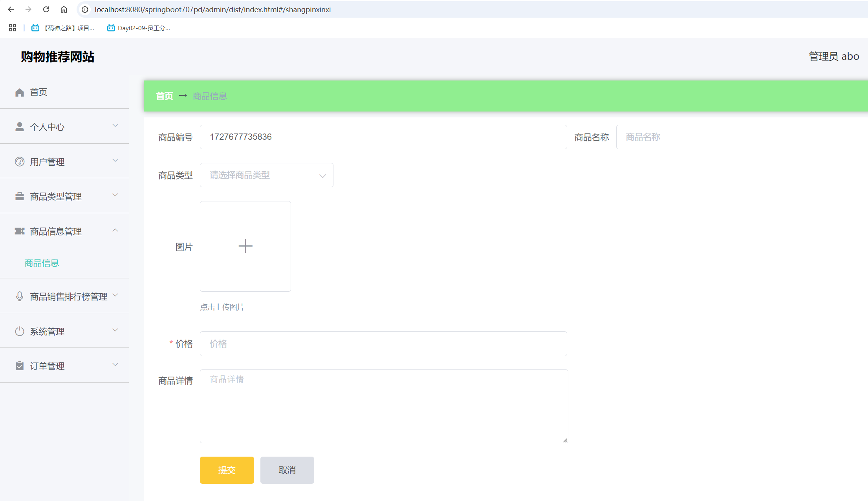Click the clipboard icon beside 订单管理
Screen dimensions: 868x501
coord(20,366)
